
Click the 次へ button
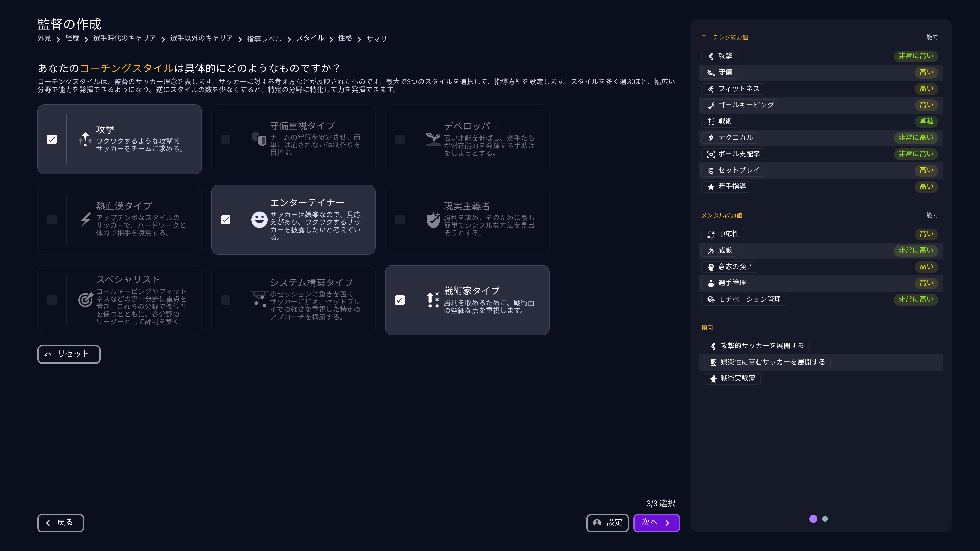[656, 522]
